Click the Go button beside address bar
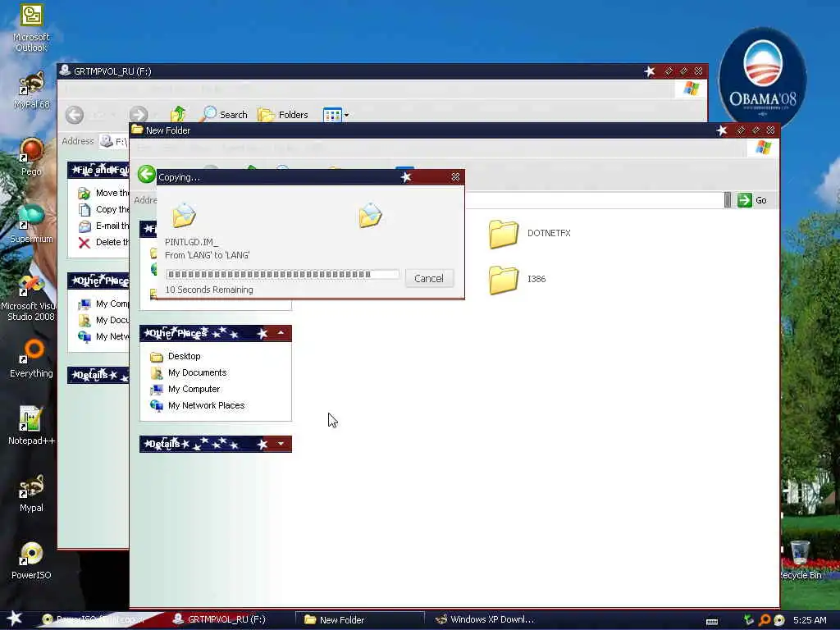Image resolution: width=840 pixels, height=630 pixels. tap(752, 200)
